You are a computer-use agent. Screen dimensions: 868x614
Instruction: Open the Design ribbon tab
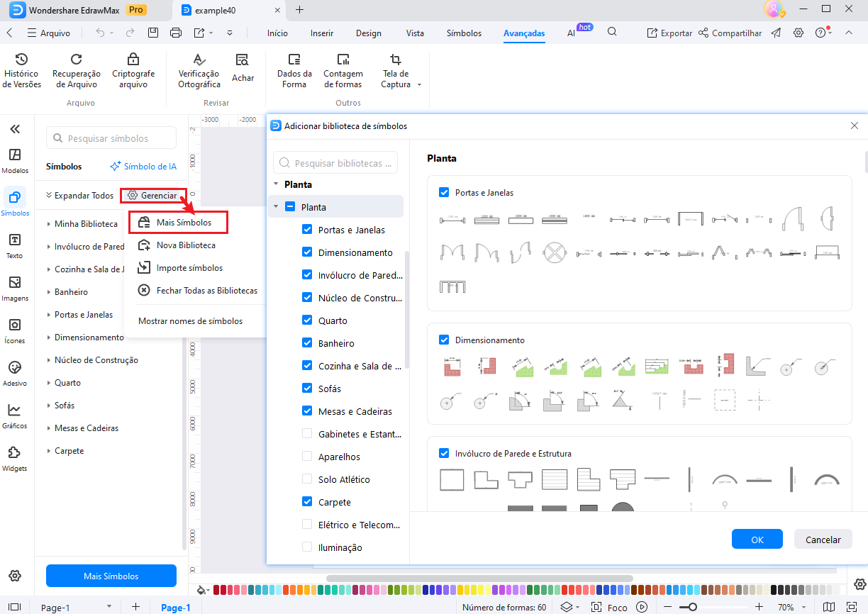coord(369,33)
